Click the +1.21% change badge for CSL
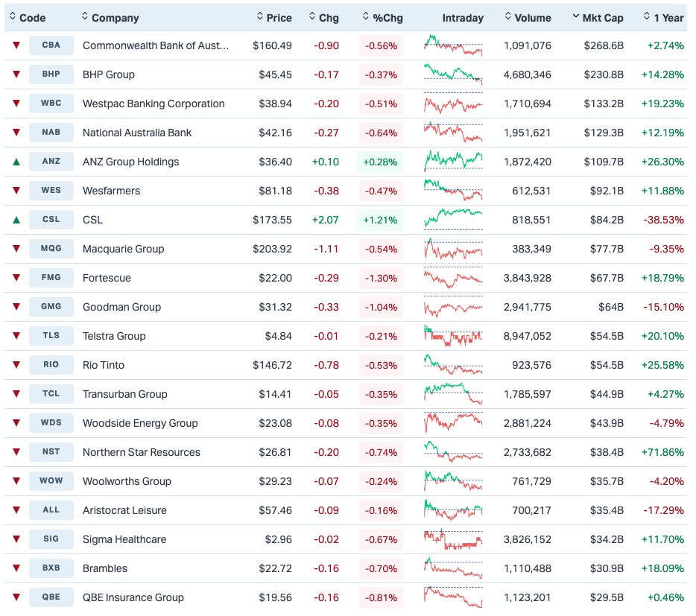The width and height of the screenshot is (696, 616). click(380, 220)
